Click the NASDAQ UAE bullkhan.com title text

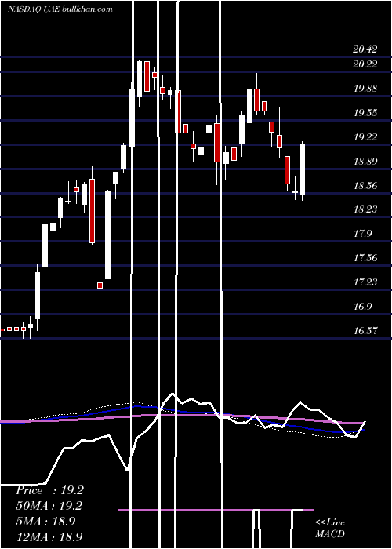(x=60, y=9)
